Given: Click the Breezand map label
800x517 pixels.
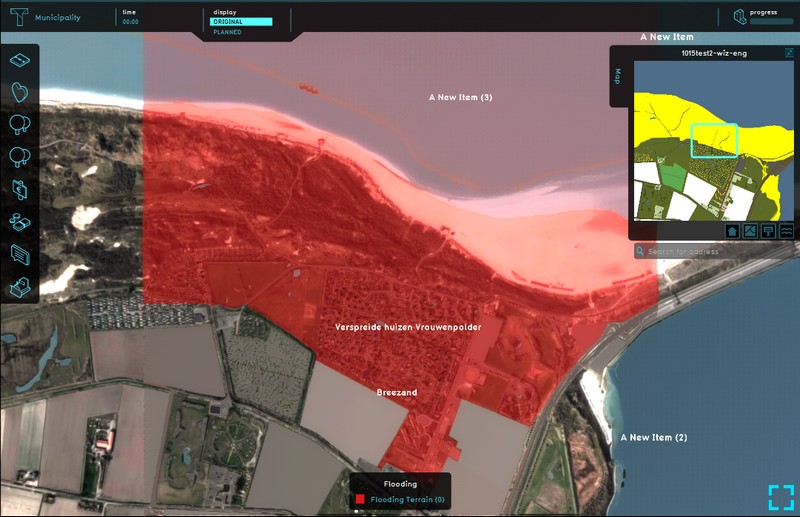Looking at the screenshot, I should point(396,393).
